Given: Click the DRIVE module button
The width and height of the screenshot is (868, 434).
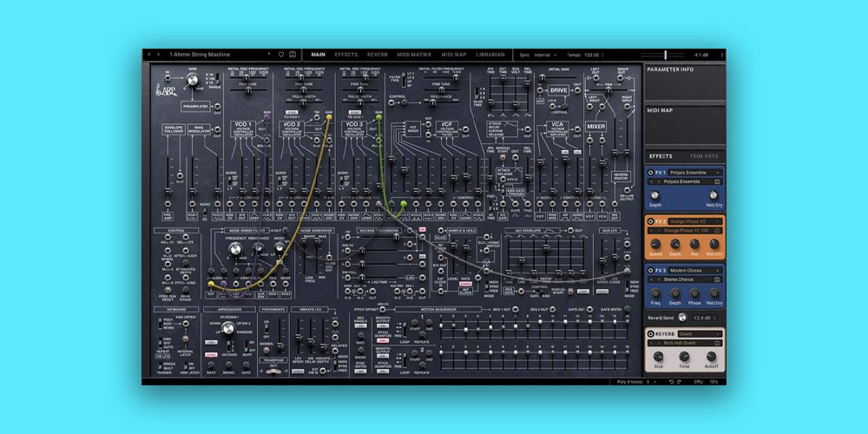Looking at the screenshot, I should click(558, 89).
